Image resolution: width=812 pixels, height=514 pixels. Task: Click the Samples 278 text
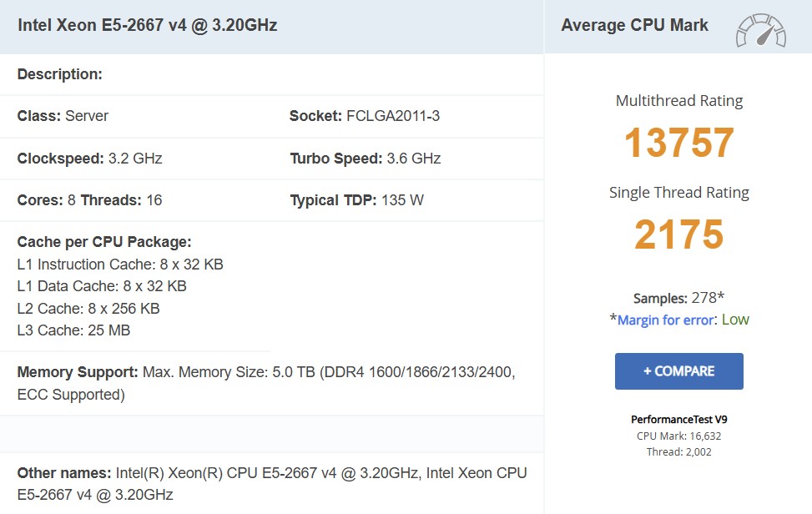pos(679,298)
